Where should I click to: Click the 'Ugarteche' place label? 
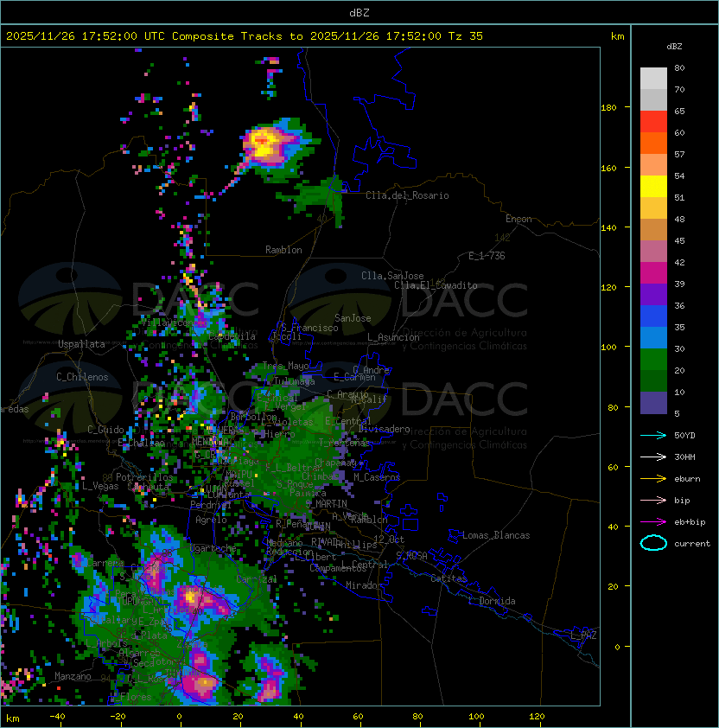tap(213, 548)
